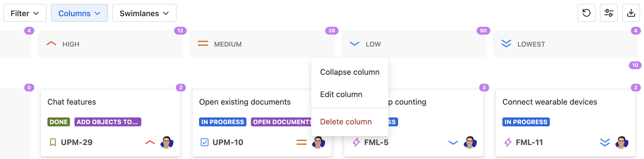Click the refresh/reset board icon
This screenshot has width=644, height=159.
coord(586,13)
